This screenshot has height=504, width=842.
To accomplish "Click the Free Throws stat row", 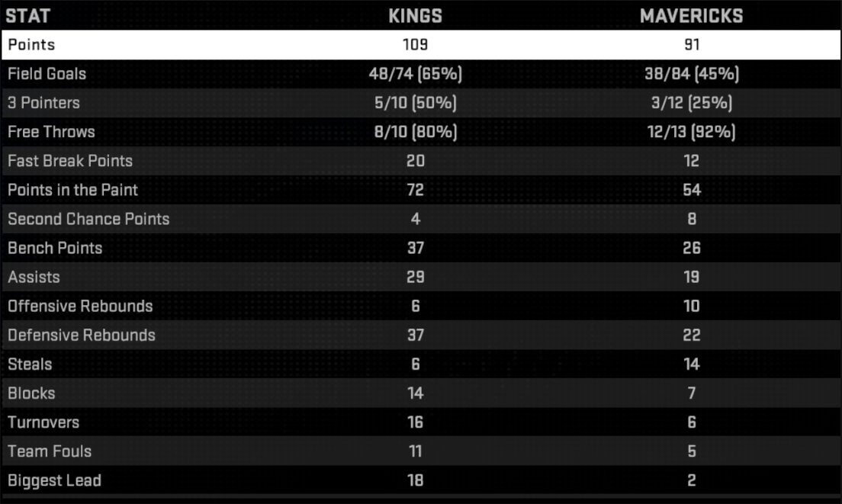I will (421, 132).
